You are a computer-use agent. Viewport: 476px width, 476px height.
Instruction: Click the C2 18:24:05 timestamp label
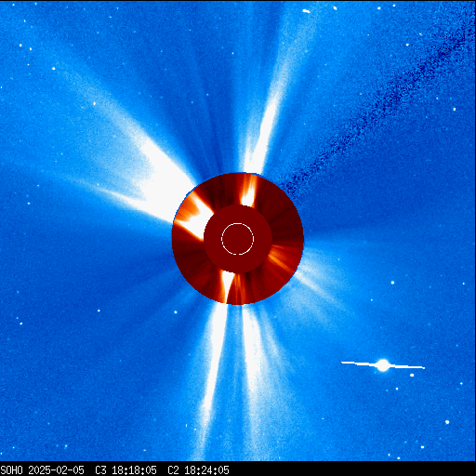coord(198,470)
